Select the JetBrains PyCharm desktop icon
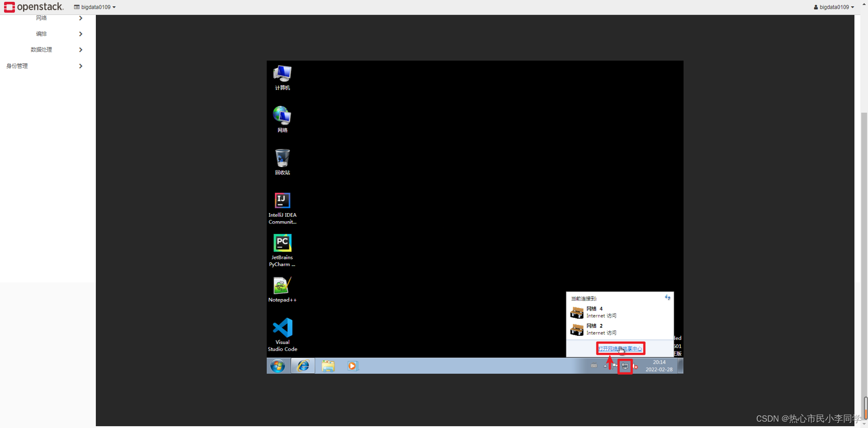This screenshot has height=428, width=868. point(283,251)
